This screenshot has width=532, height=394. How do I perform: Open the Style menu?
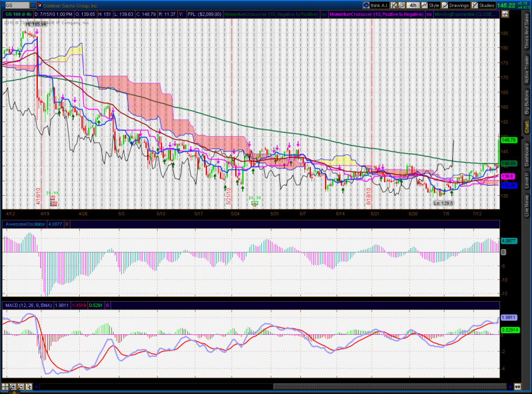coord(430,5)
